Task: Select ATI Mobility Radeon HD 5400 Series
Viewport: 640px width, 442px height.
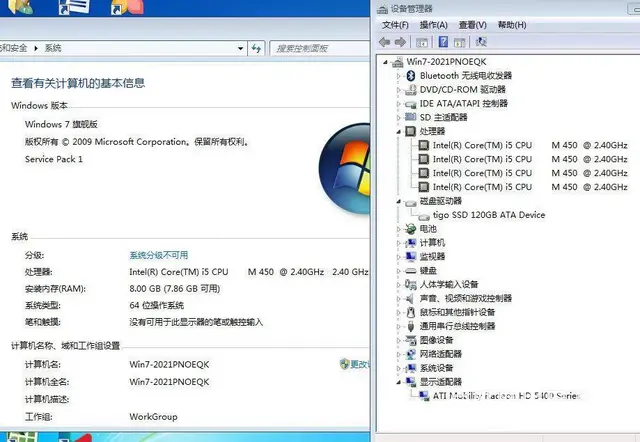Action: pos(507,396)
